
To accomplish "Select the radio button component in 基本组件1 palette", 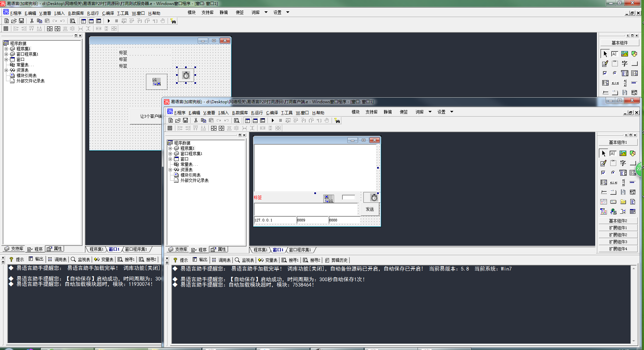I will pyautogui.click(x=613, y=173).
